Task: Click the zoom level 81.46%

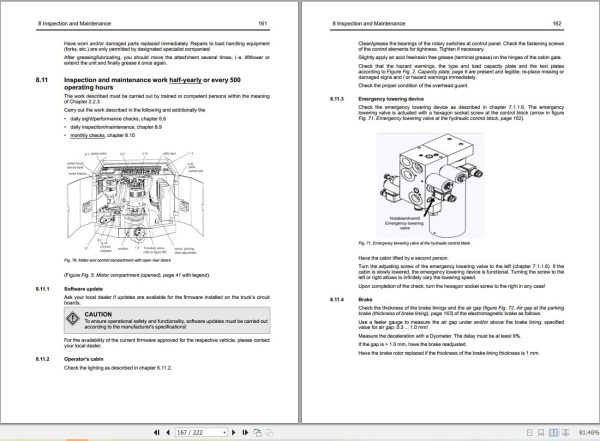Action: click(589, 433)
